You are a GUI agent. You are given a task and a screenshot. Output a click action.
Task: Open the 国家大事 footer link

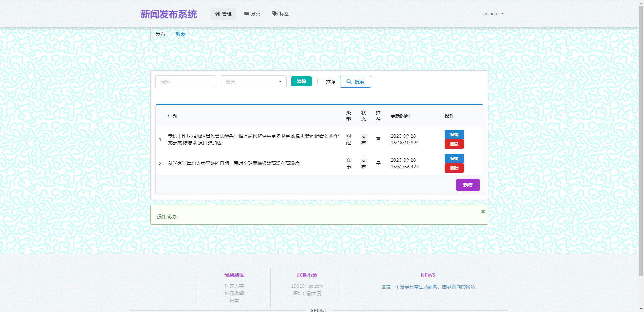tap(234, 286)
